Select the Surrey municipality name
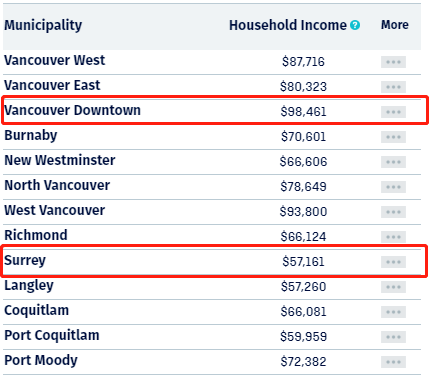The height and width of the screenshot is (390, 435). [25, 261]
